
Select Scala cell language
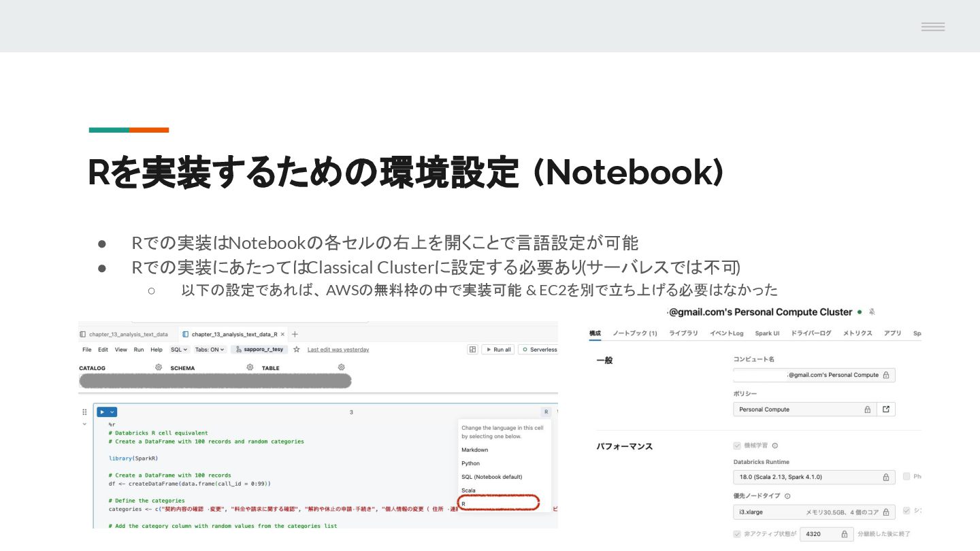tap(468, 490)
